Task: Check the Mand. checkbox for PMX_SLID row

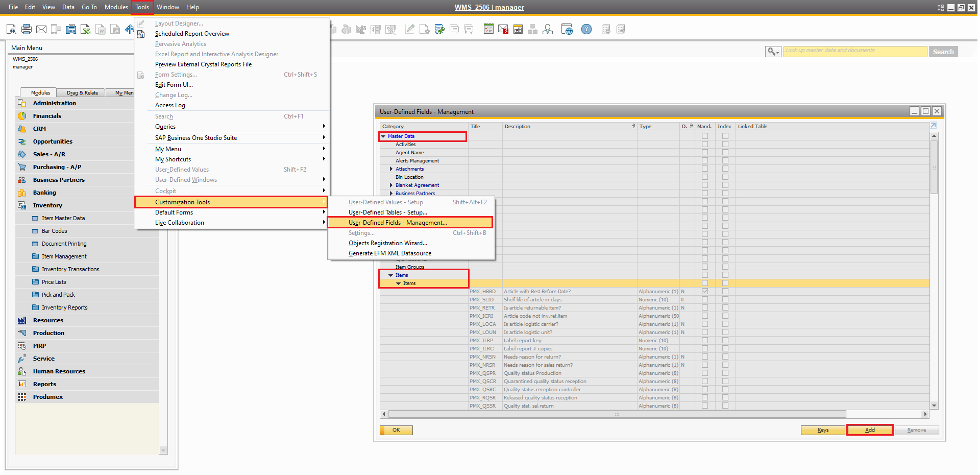Action: click(705, 299)
